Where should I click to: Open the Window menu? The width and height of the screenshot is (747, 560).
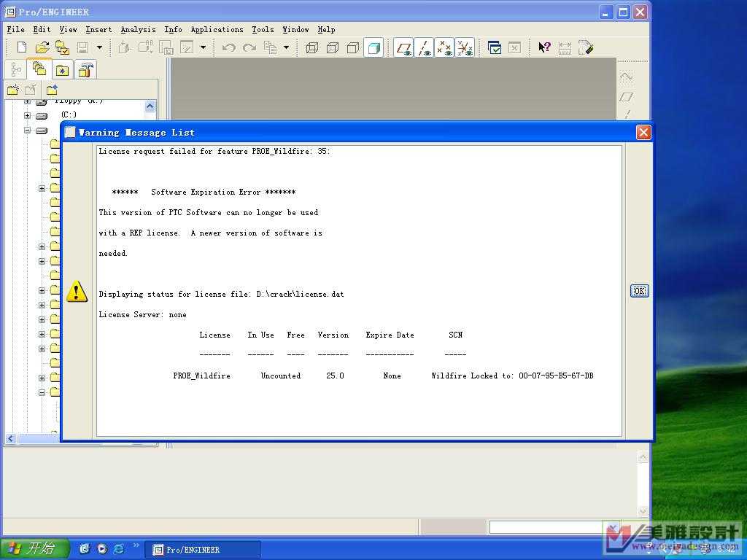pyautogui.click(x=295, y=29)
